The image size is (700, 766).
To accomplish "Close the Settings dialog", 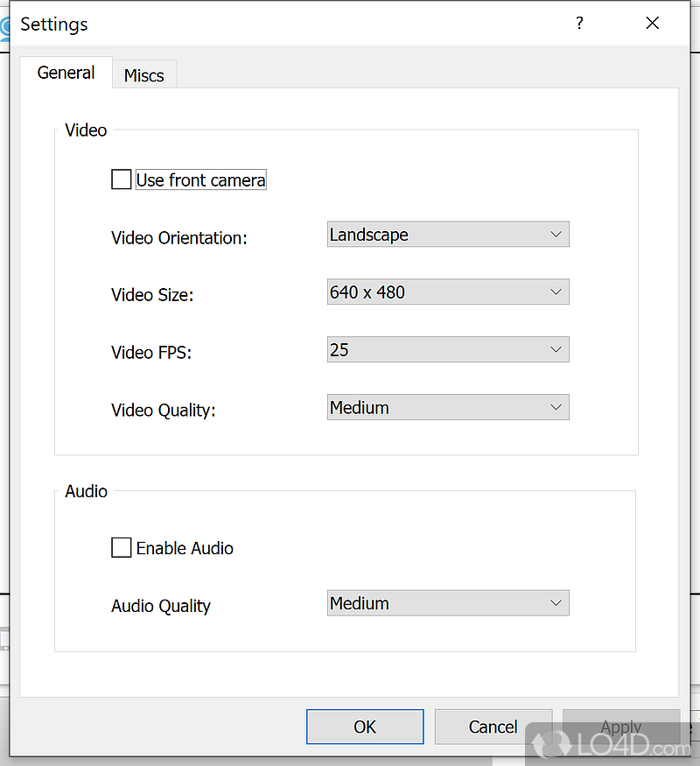I will (x=652, y=24).
